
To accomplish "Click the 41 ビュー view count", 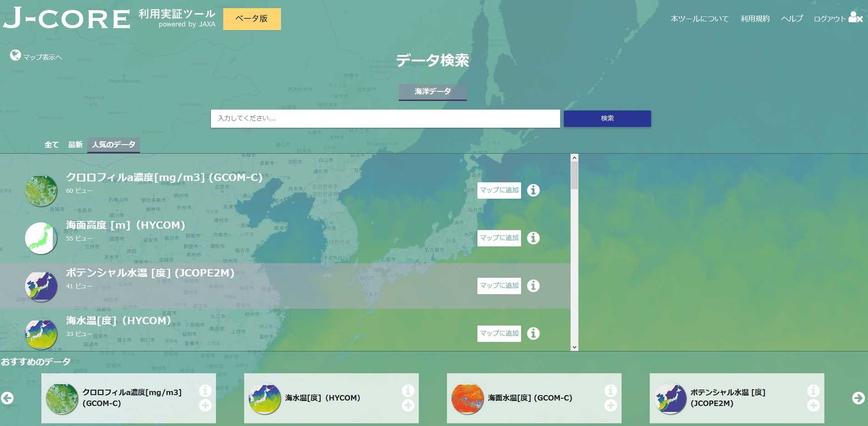I will [x=79, y=286].
